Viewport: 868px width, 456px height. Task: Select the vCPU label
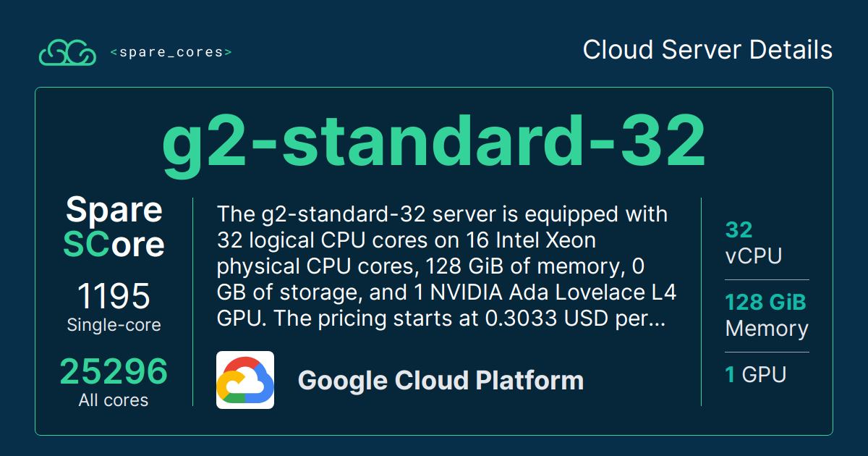pos(753,256)
